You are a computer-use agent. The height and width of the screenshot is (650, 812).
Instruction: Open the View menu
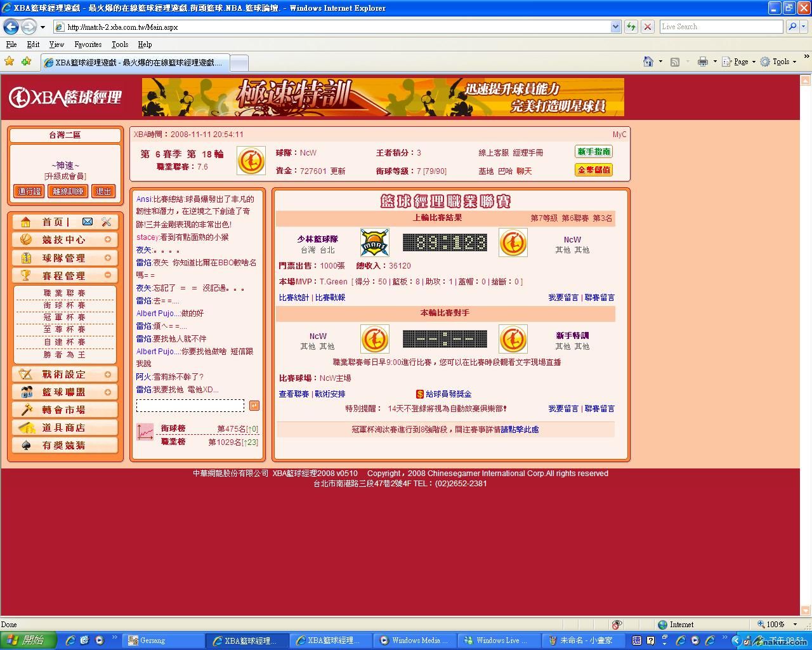[x=56, y=44]
